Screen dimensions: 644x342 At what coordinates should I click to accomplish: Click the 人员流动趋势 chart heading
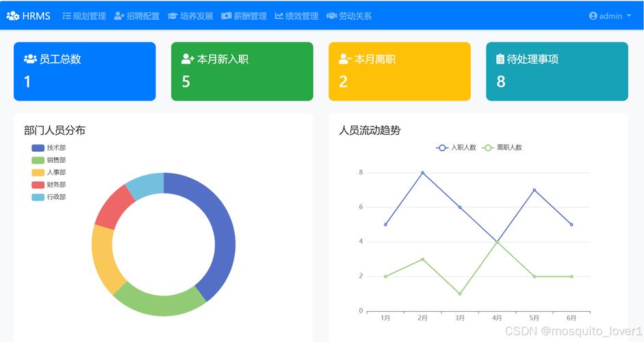(x=370, y=131)
